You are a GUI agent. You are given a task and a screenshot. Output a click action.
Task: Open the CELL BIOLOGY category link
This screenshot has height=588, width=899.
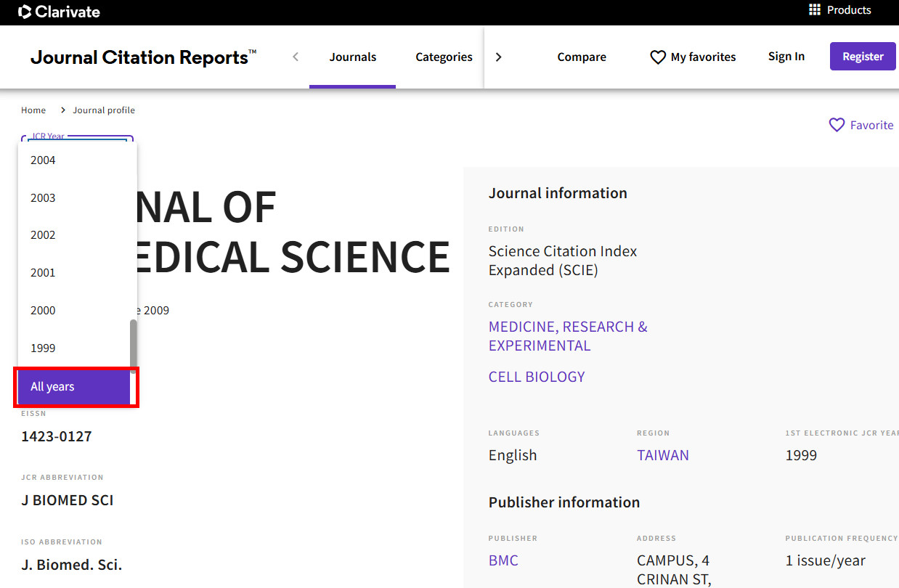click(x=537, y=377)
